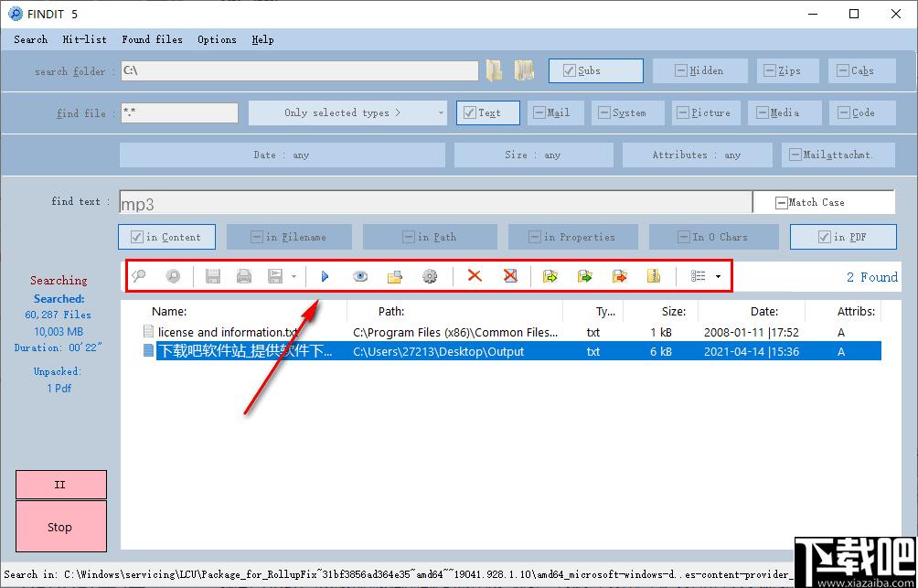Screen dimensions: 918x588
Task: Click the crossed-out file delete icon
Action: click(510, 275)
